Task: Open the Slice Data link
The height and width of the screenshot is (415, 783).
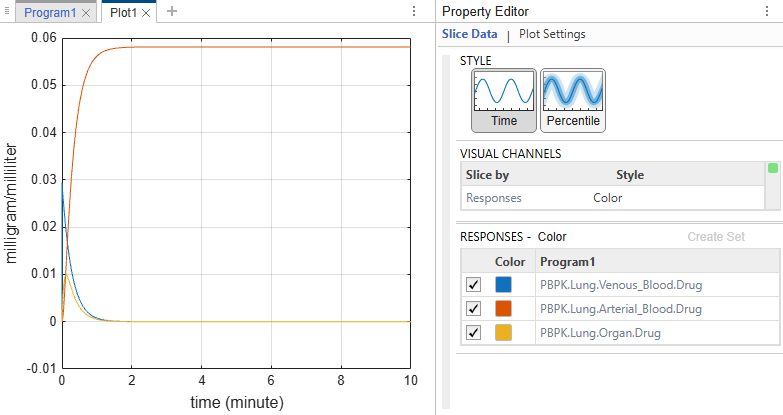Action: pos(469,34)
